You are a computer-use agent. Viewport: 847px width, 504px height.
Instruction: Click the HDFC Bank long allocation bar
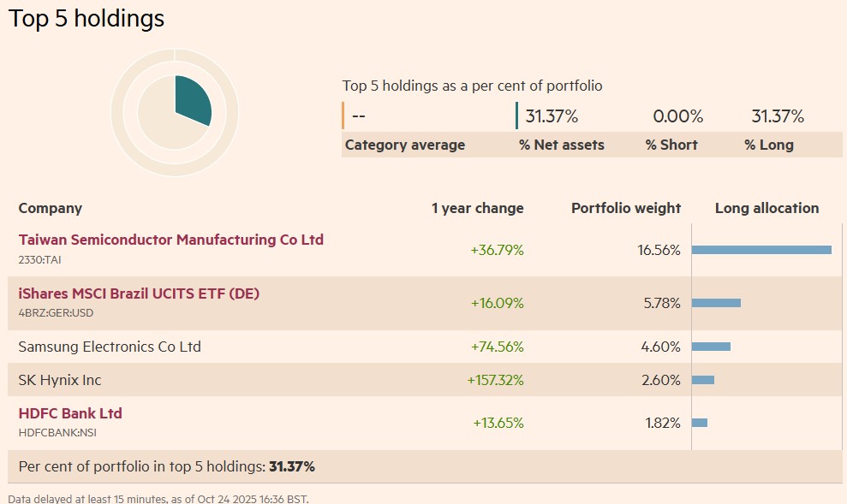pyautogui.click(x=700, y=423)
